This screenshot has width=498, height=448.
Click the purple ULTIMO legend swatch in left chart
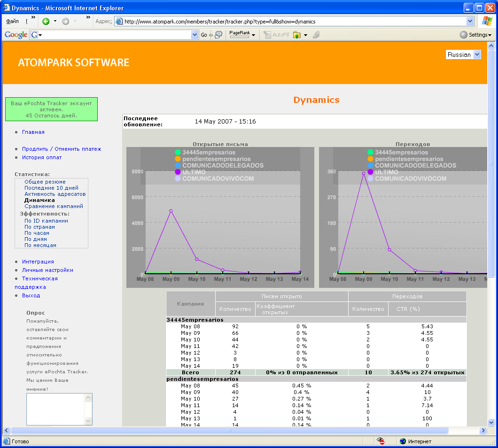[x=178, y=172]
